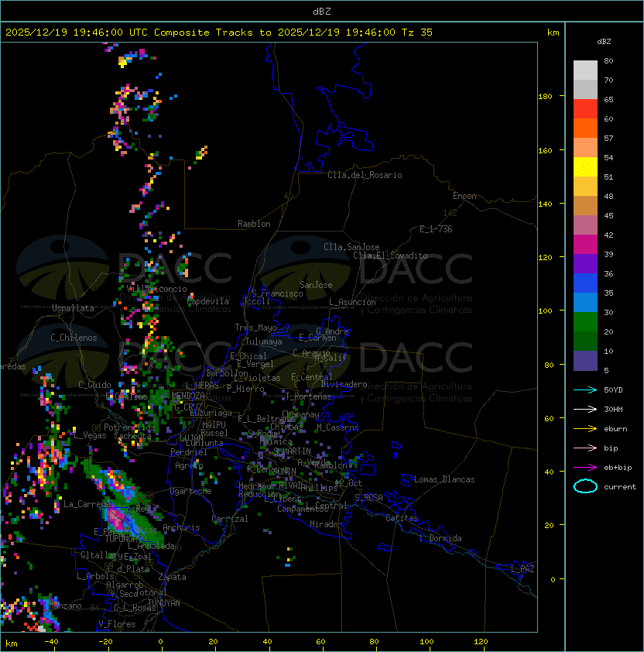This screenshot has width=644, height=652.
Task: Click the magenta eb+bip arrow legend icon
Action: pos(585,468)
